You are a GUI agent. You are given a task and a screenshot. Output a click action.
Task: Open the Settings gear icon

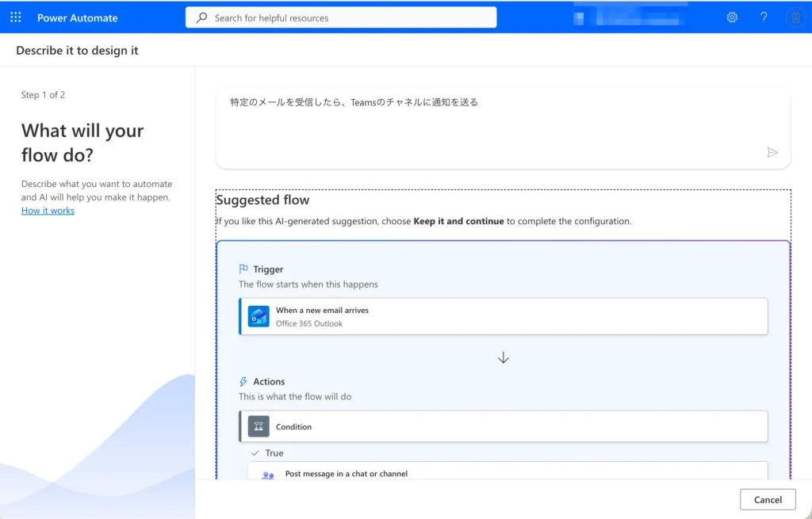click(732, 17)
